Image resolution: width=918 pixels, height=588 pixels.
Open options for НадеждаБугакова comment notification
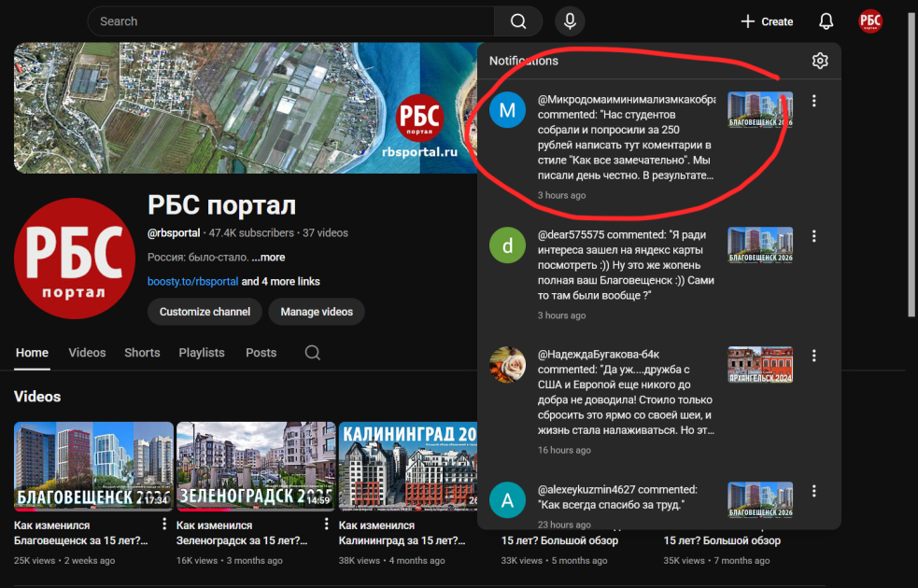tap(813, 356)
